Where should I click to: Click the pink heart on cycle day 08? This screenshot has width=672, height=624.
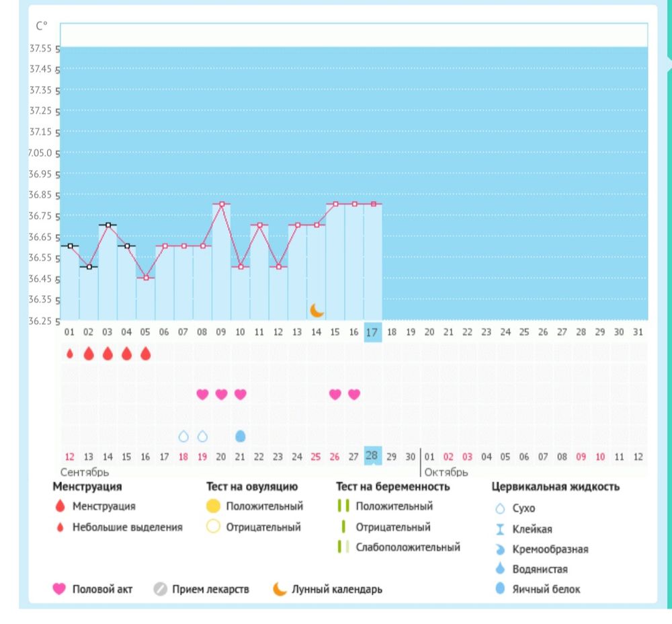(202, 394)
